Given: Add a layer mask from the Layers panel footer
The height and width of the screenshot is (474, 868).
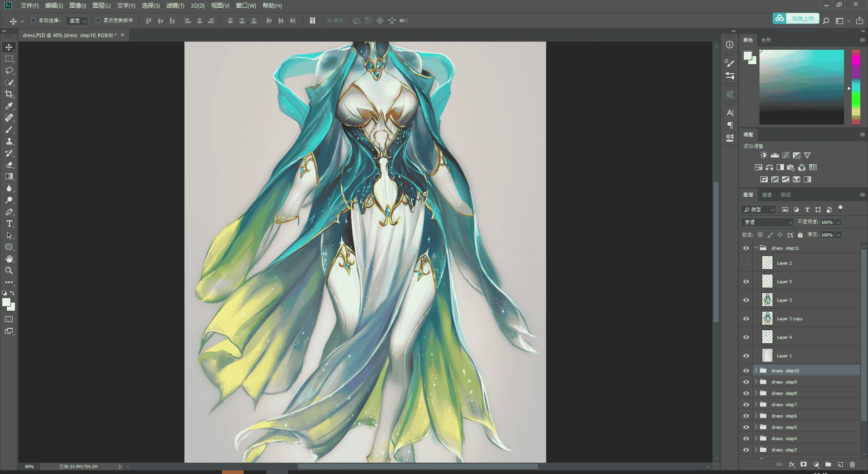Looking at the screenshot, I should [x=803, y=464].
